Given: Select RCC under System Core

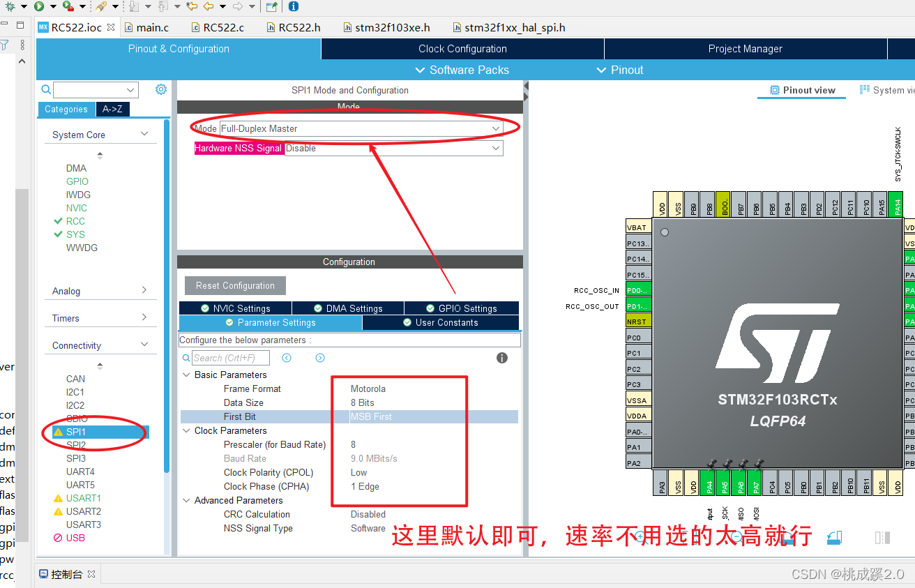Looking at the screenshot, I should [75, 221].
